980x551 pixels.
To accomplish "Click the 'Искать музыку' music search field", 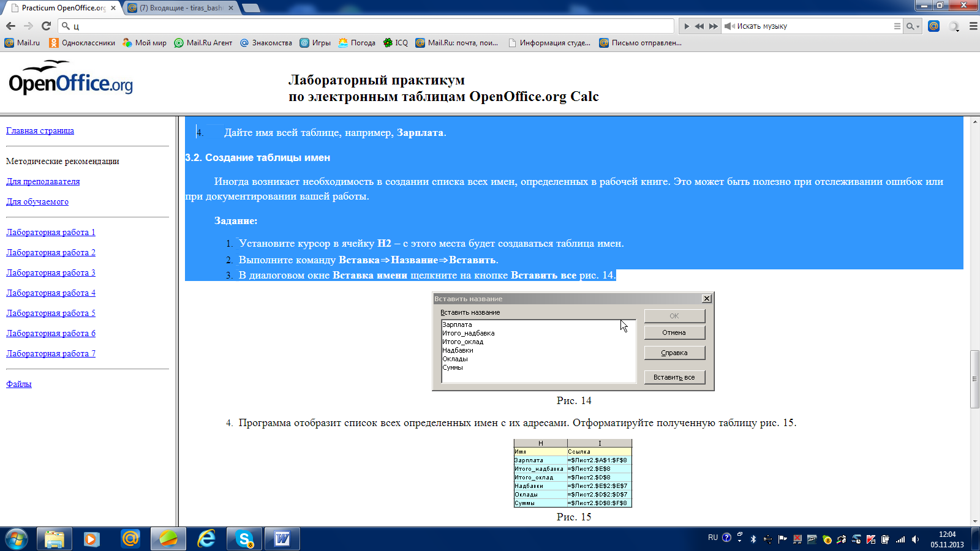I will click(x=812, y=26).
